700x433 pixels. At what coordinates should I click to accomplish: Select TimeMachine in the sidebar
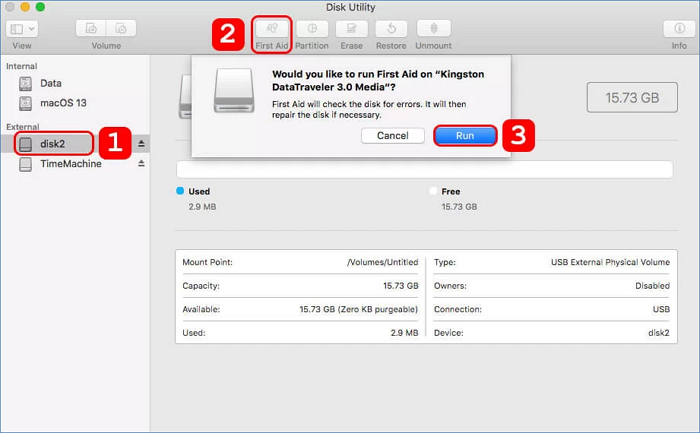[70, 164]
